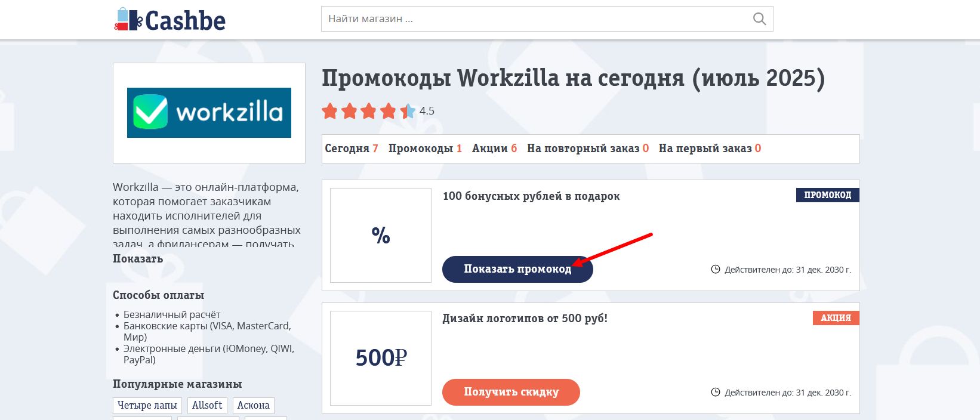980x420 pixels.
Task: Focus the "Найти магазин" search field
Action: click(x=547, y=19)
